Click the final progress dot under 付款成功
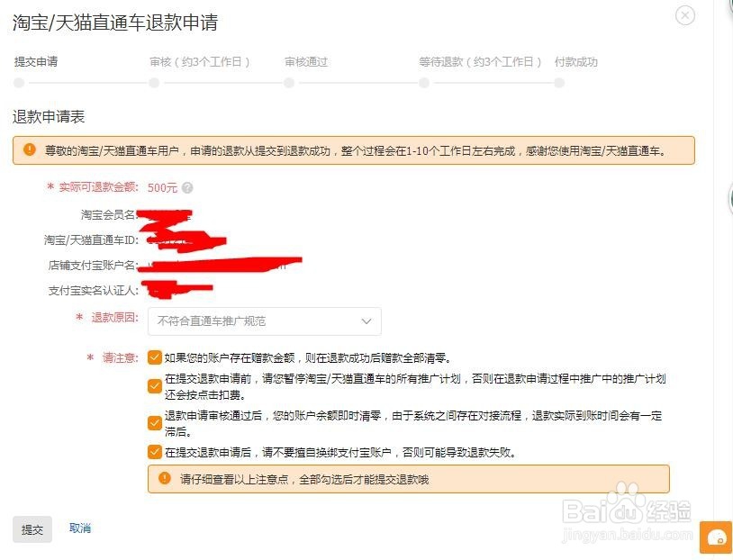The image size is (733, 560). tap(559, 83)
